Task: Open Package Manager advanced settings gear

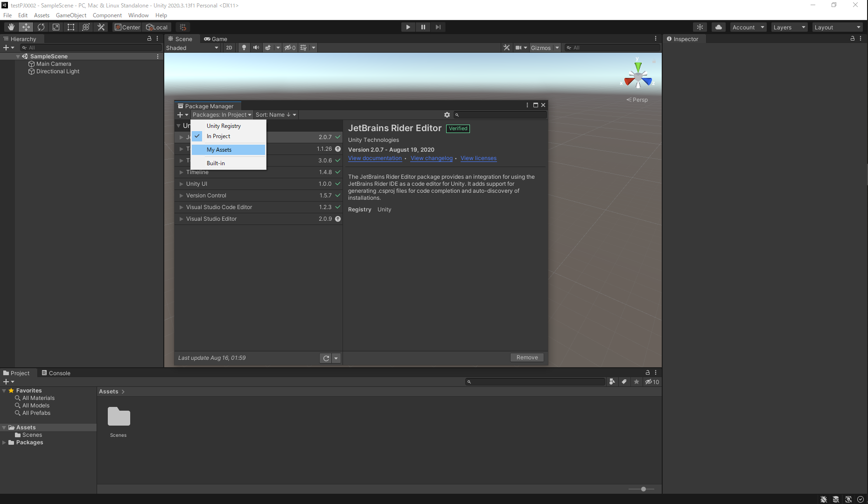Action: pyautogui.click(x=447, y=115)
